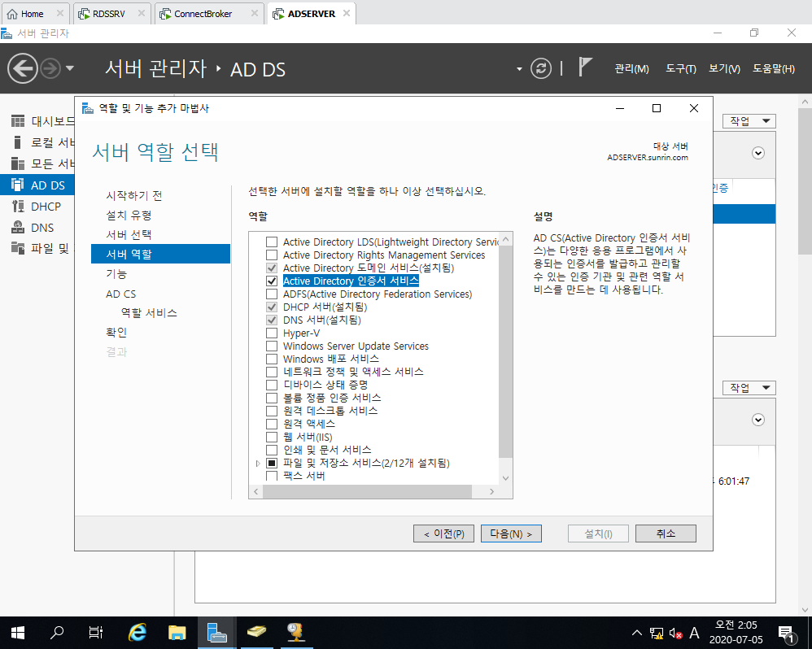Show hidden tray icons chevron
The image size is (812, 649).
(x=637, y=633)
